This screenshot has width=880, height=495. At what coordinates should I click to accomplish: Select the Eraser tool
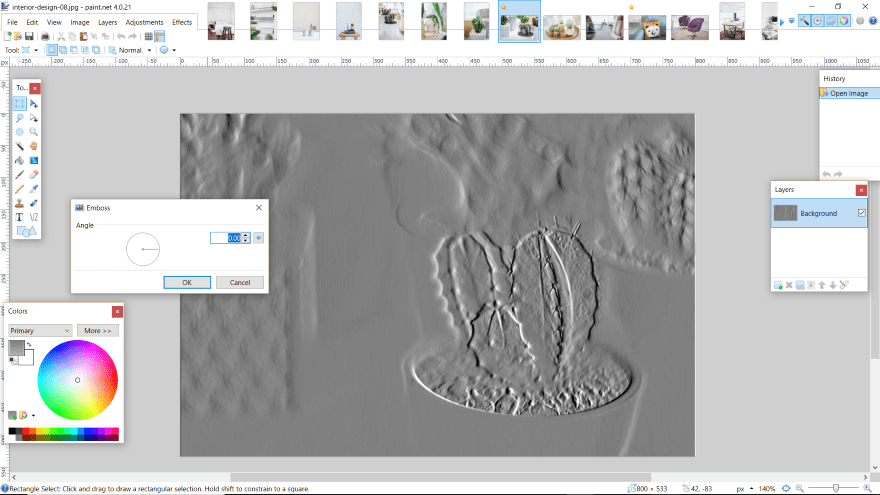[34, 174]
